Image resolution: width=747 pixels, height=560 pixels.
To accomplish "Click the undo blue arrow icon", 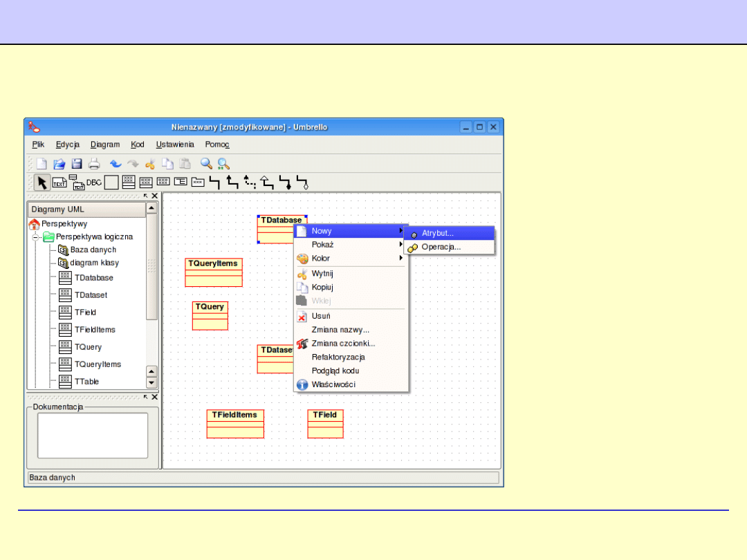I will click(116, 164).
